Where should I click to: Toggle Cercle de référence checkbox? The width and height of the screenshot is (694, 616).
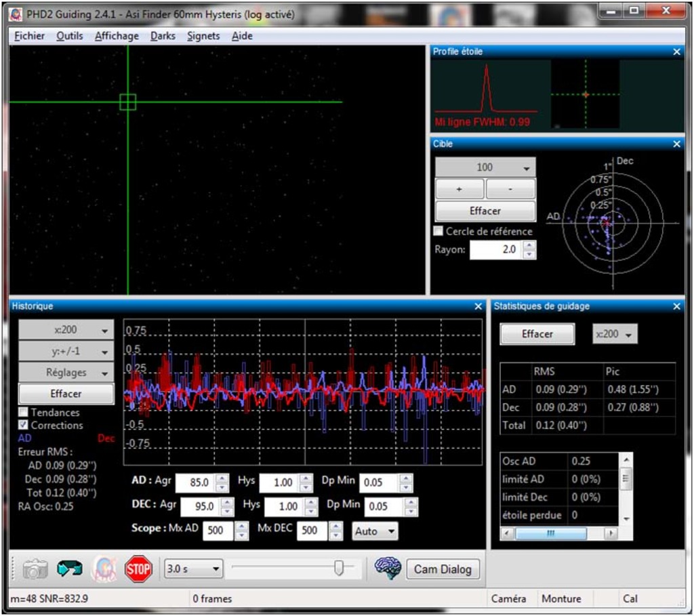[438, 231]
